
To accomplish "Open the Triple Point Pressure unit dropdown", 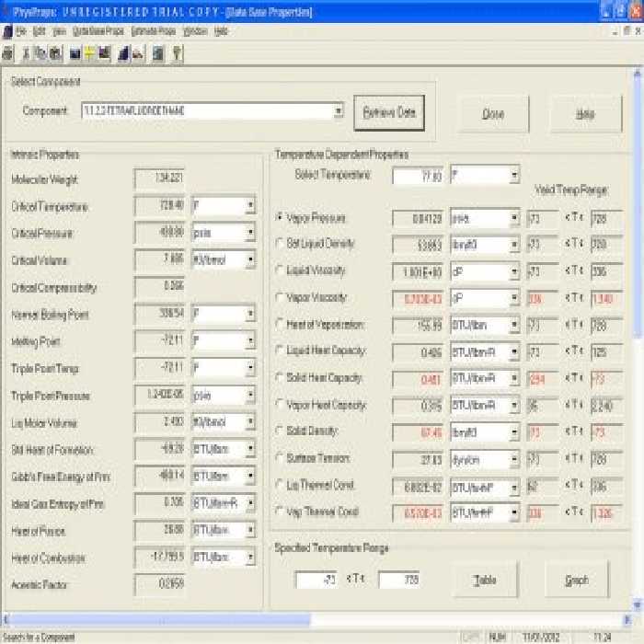I will pos(250,395).
